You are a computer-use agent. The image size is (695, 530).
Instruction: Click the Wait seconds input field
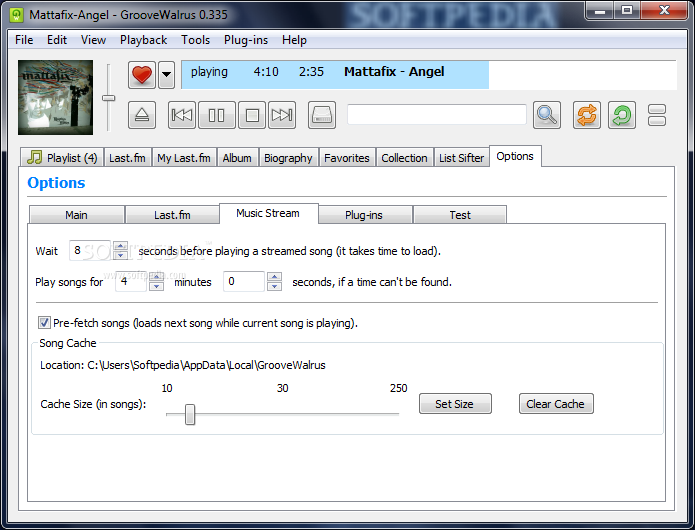point(90,250)
